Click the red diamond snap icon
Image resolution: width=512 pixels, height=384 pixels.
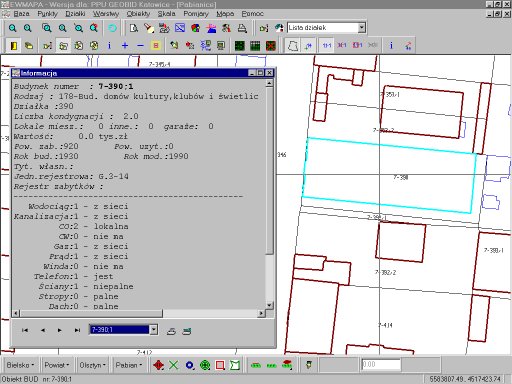(x=158, y=365)
